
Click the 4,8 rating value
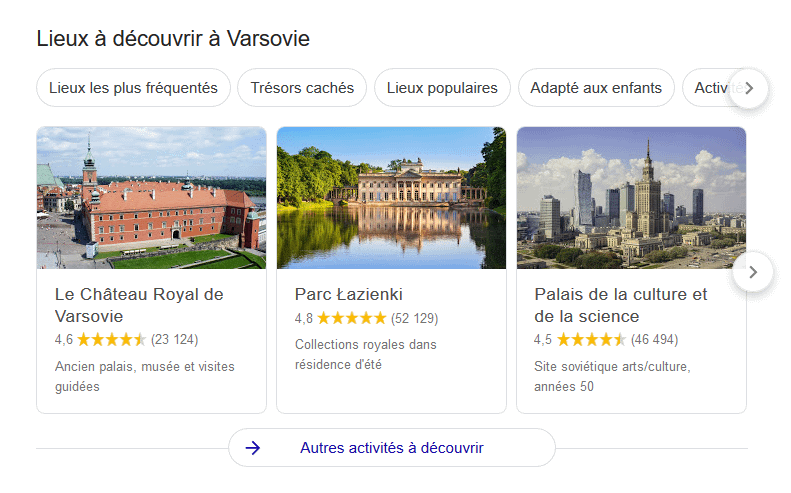pos(304,318)
